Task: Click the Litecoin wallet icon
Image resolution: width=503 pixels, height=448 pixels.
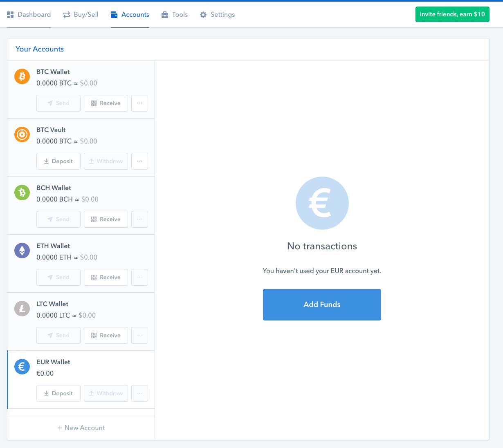Action: click(22, 309)
